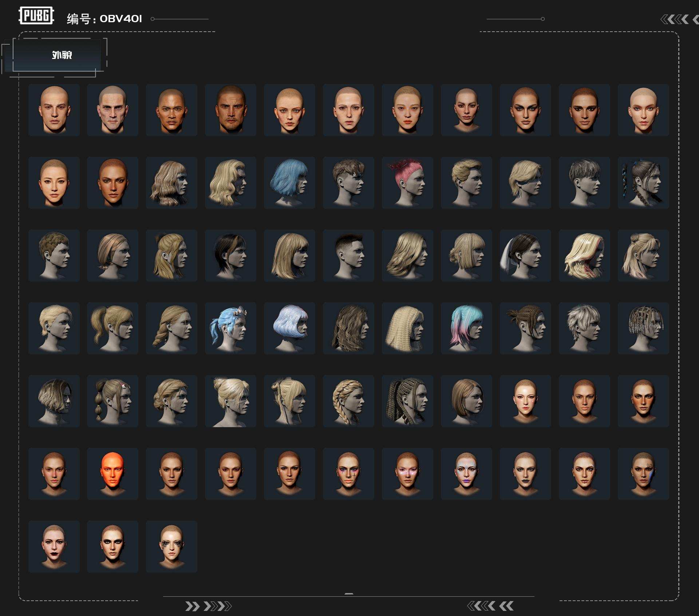Select the first male face preset
Viewport: 699px width, 616px height.
pyautogui.click(x=54, y=110)
